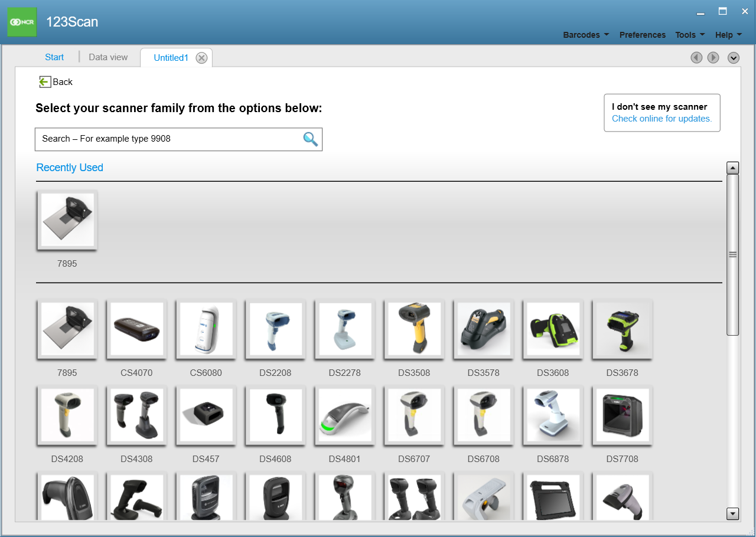Click the NCR logo
Viewport: 756px width, 537px height.
(x=22, y=22)
